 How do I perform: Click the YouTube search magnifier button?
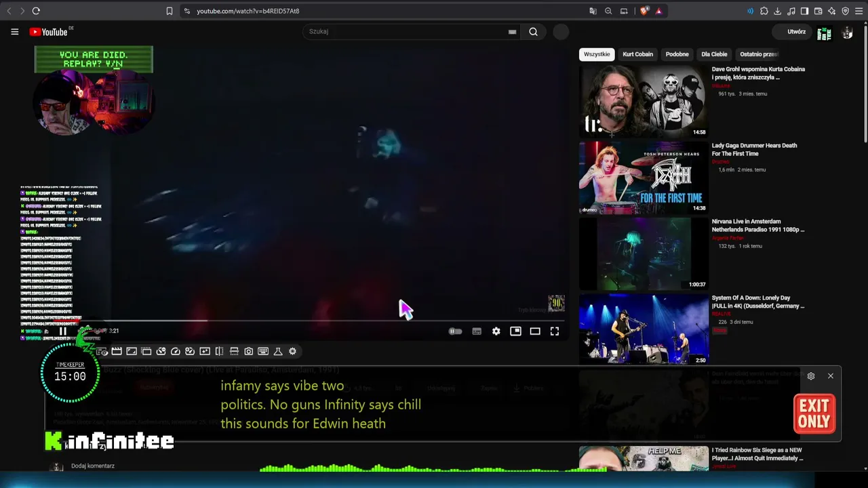coord(534,32)
